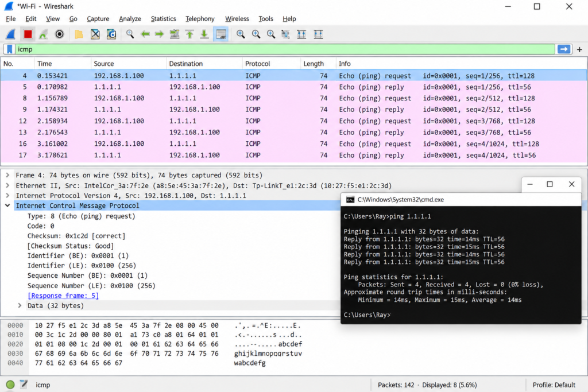Zoom out packet list text

click(256, 34)
